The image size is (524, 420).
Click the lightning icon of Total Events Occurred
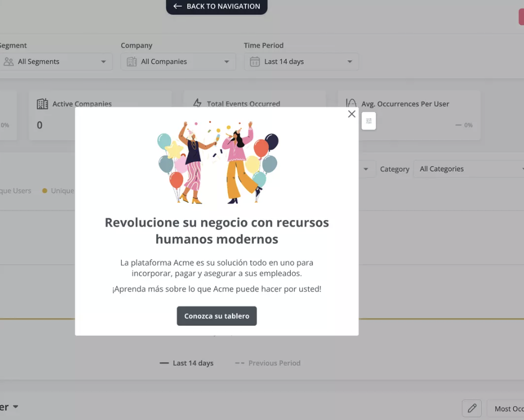pyautogui.click(x=197, y=103)
